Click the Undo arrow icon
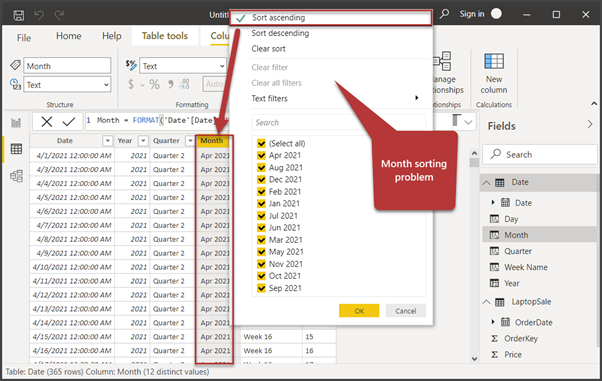 click(39, 15)
